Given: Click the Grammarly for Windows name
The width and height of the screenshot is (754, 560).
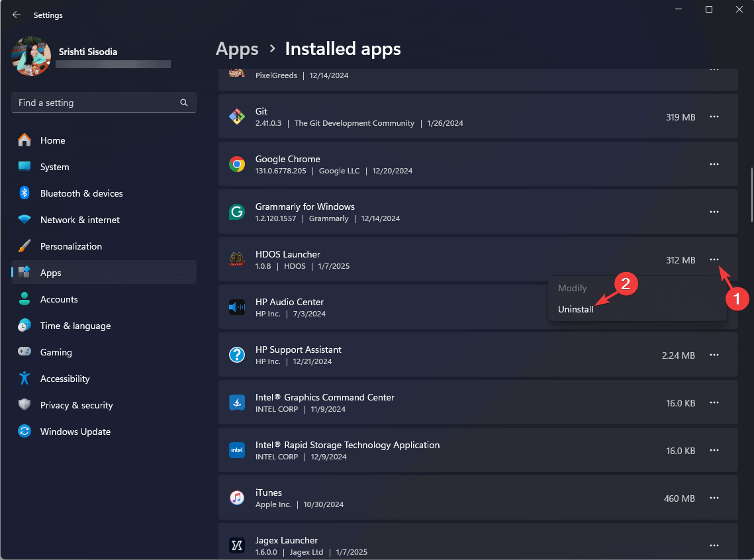Looking at the screenshot, I should (x=305, y=207).
